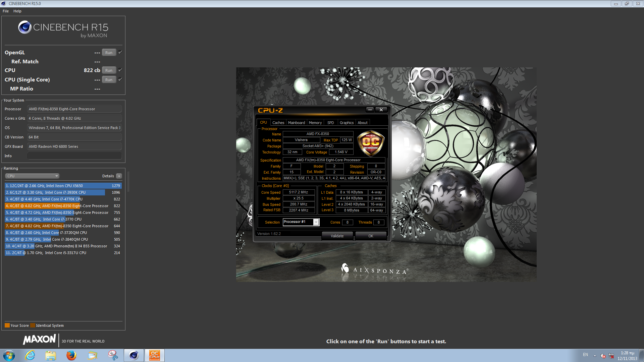Open the Help menu

(17, 11)
